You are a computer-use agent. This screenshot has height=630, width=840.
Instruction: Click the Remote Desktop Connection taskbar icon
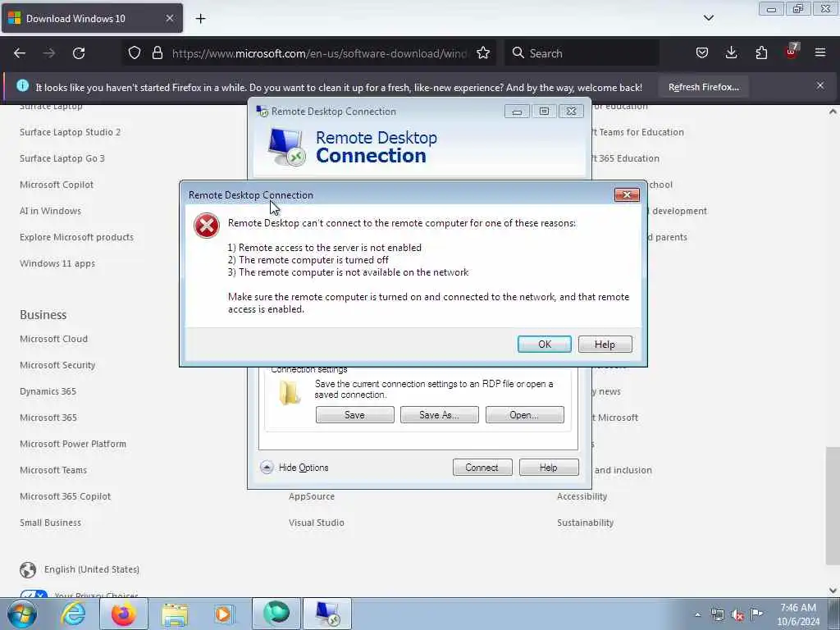tap(327, 614)
